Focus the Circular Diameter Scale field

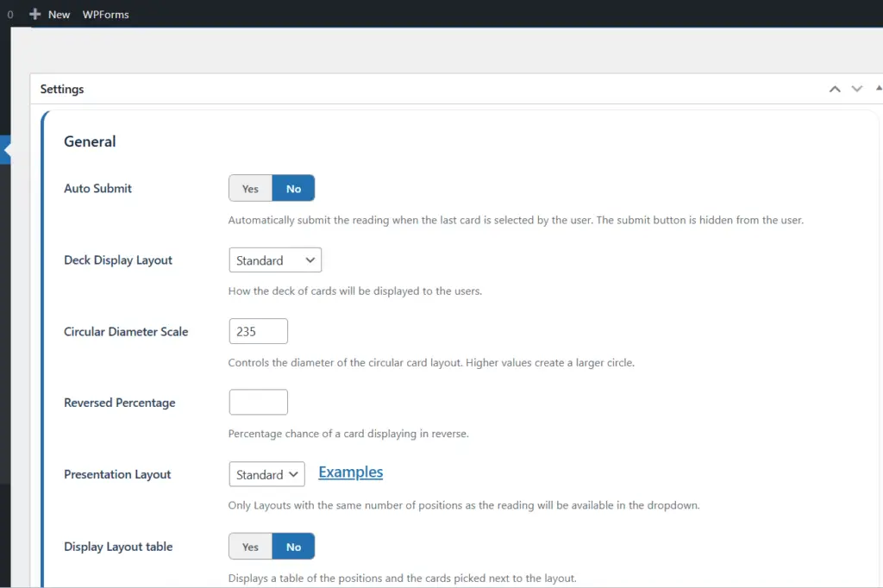(259, 331)
